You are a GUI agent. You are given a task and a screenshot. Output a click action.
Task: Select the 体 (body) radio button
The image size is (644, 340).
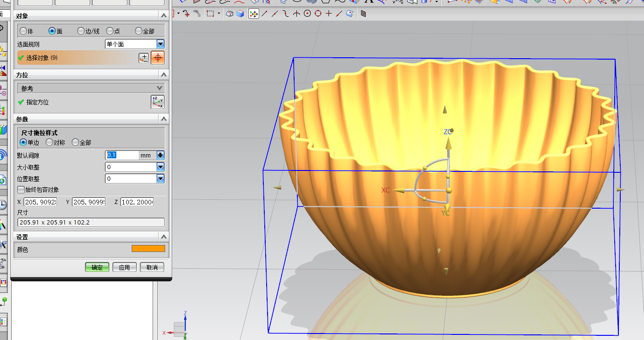23,31
